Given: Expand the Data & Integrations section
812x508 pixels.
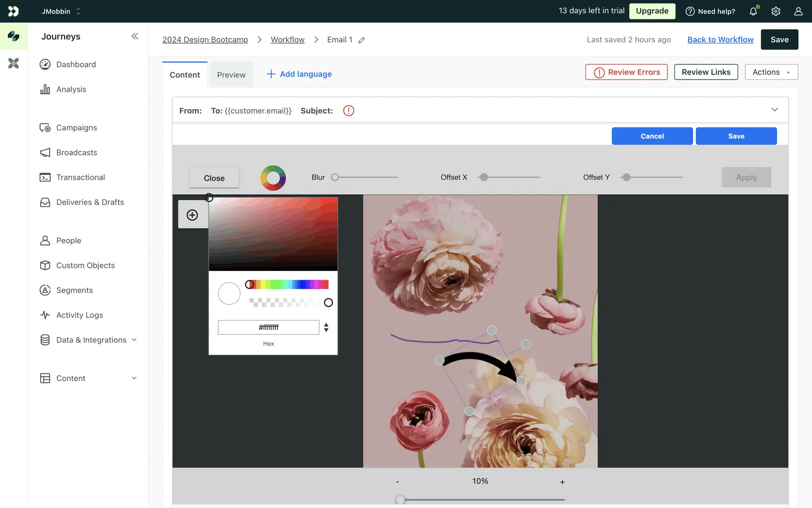Looking at the screenshot, I should [134, 340].
